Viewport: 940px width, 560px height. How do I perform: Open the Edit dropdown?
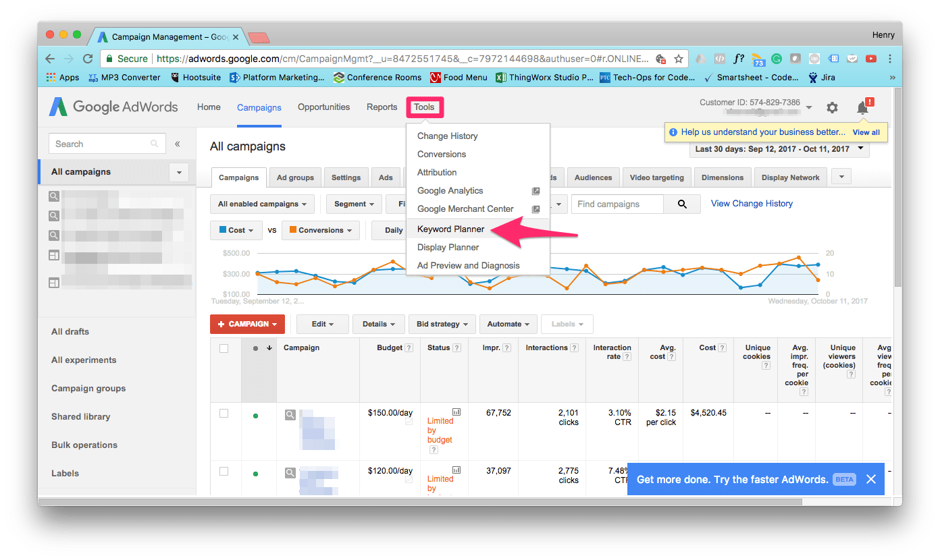point(323,324)
